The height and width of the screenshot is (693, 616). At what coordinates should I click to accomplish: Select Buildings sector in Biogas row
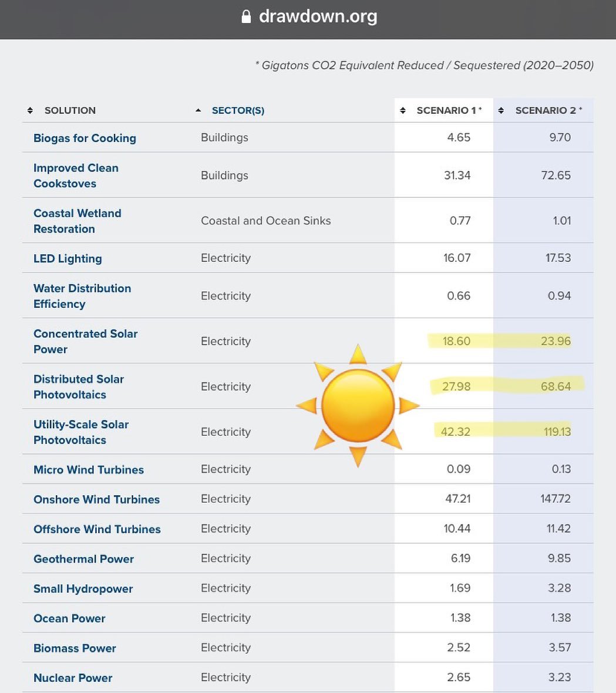(x=224, y=137)
